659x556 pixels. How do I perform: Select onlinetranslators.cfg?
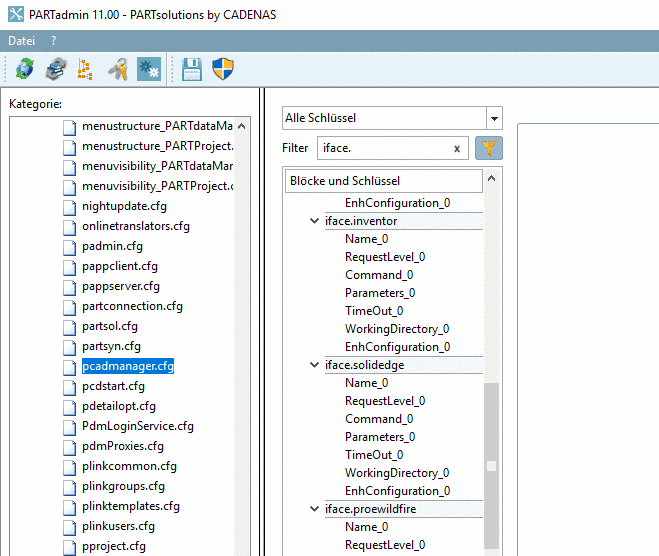point(136,226)
